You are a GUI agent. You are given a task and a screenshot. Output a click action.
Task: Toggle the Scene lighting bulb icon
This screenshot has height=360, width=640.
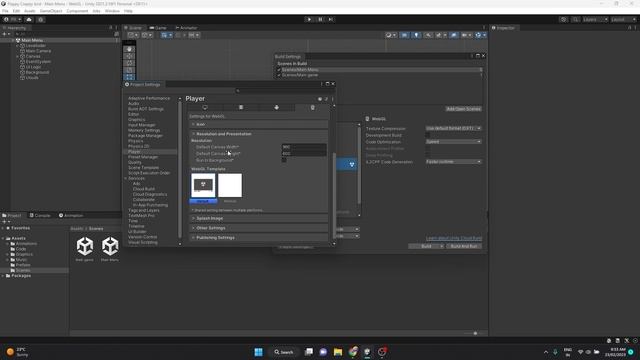[416, 35]
